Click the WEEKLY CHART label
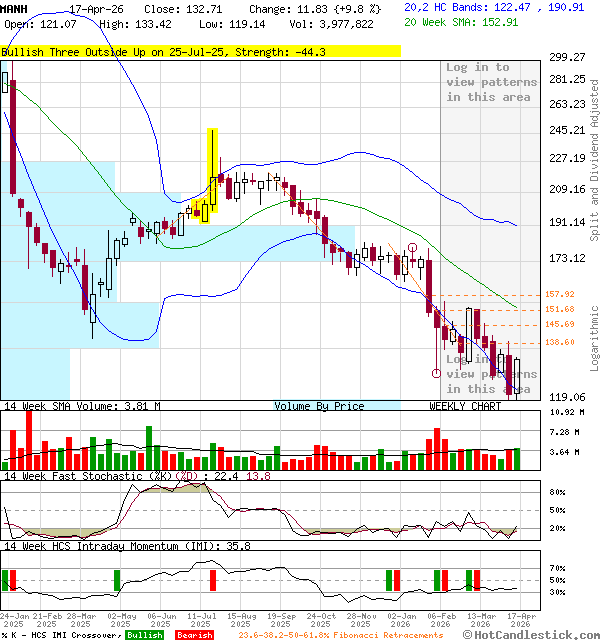This screenshot has height=640, width=600. coord(465,406)
